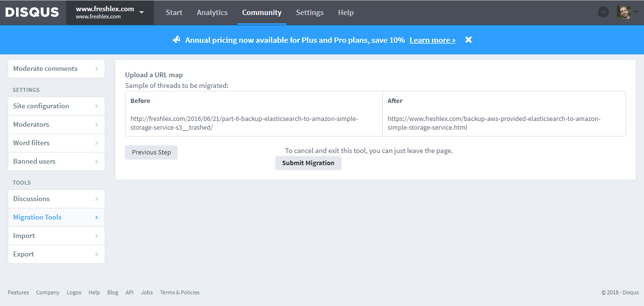Open the Analytics tab
Screen dimensions: 644x306
[212, 13]
